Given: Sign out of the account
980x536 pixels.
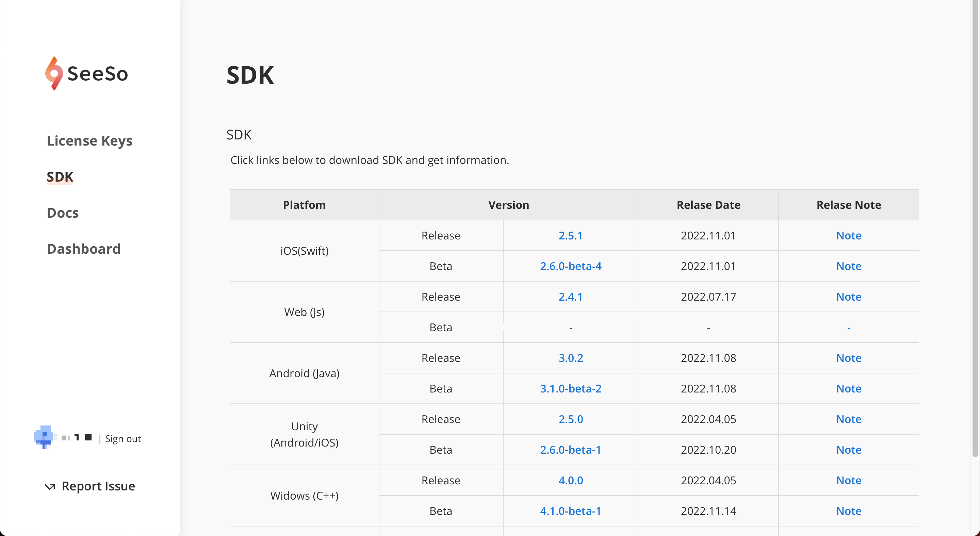Looking at the screenshot, I should click(x=122, y=439).
